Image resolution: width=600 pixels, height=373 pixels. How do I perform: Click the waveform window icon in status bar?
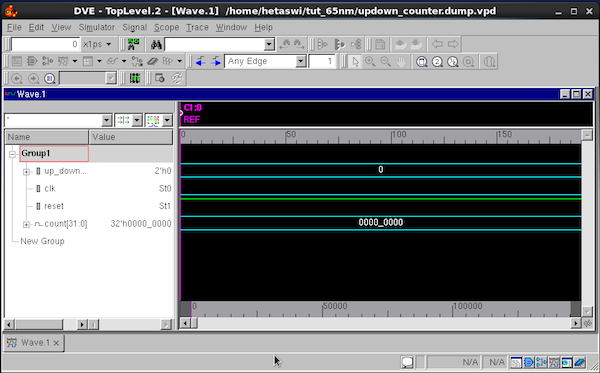(554, 362)
